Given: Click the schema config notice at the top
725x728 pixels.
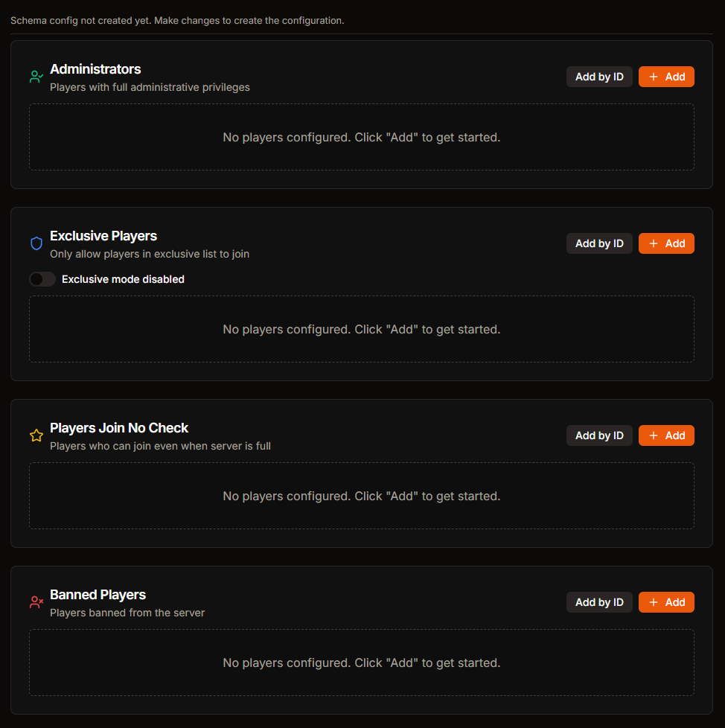Looking at the screenshot, I should [x=176, y=20].
